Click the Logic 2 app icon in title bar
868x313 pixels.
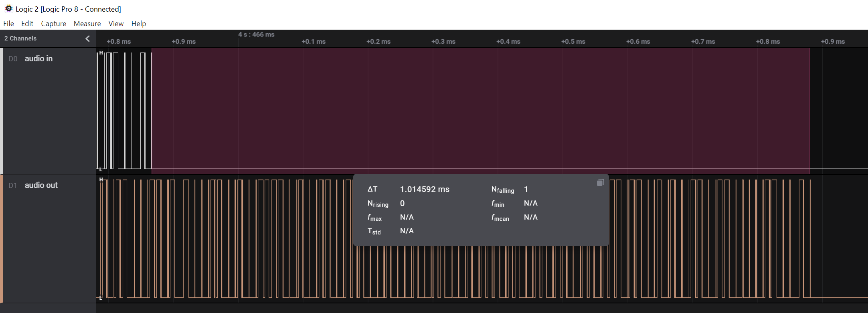pos(8,8)
